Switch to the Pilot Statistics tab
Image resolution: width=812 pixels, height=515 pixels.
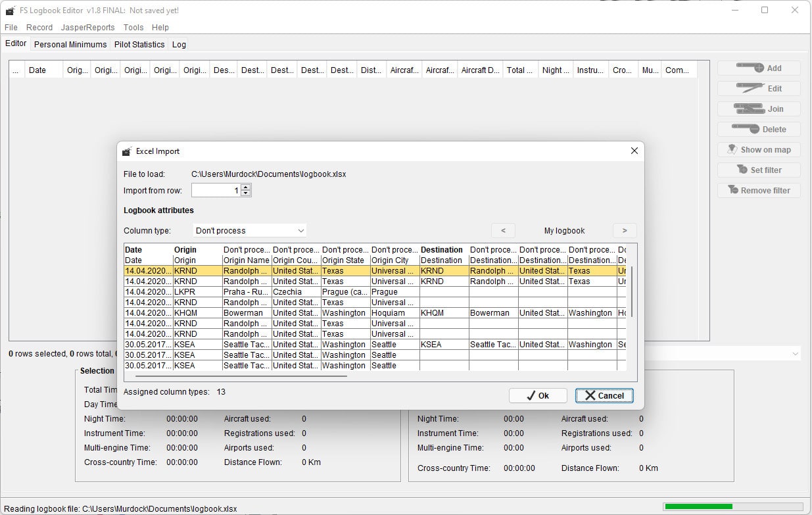point(139,45)
